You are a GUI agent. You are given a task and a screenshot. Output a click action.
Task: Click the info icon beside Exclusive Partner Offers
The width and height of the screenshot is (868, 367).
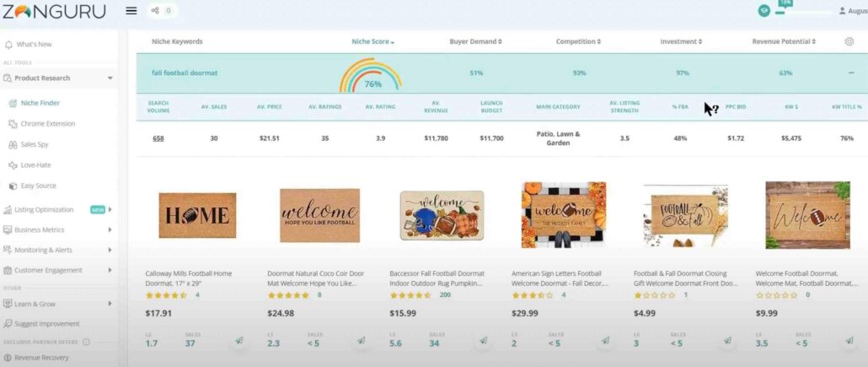pos(86,342)
